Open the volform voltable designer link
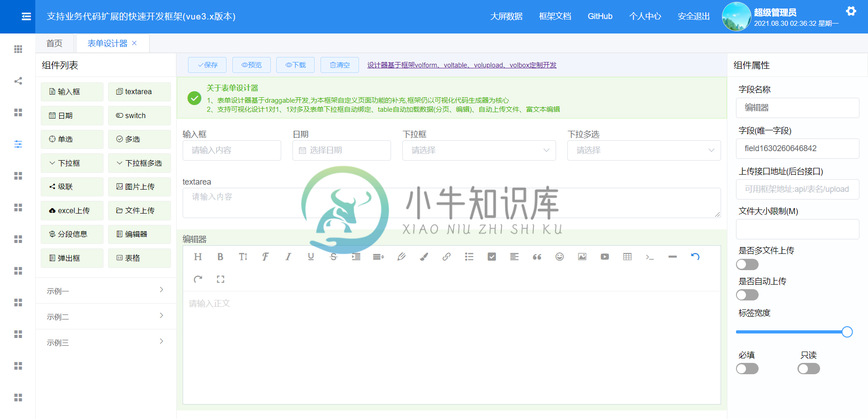 [x=462, y=65]
